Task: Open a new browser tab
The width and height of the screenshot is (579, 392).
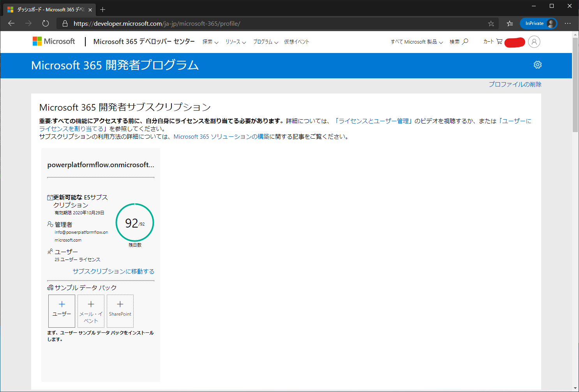Action: (103, 9)
